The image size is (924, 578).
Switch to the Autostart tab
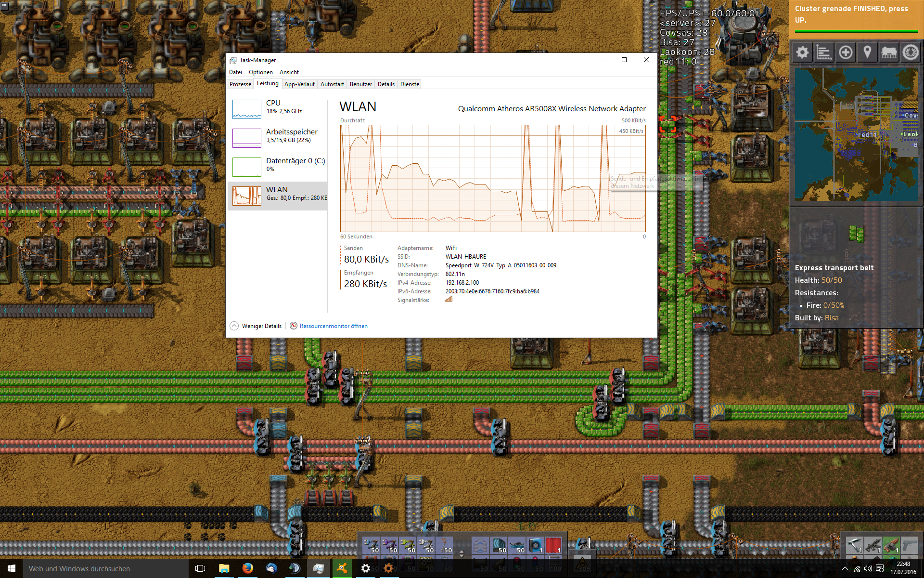[x=332, y=84]
